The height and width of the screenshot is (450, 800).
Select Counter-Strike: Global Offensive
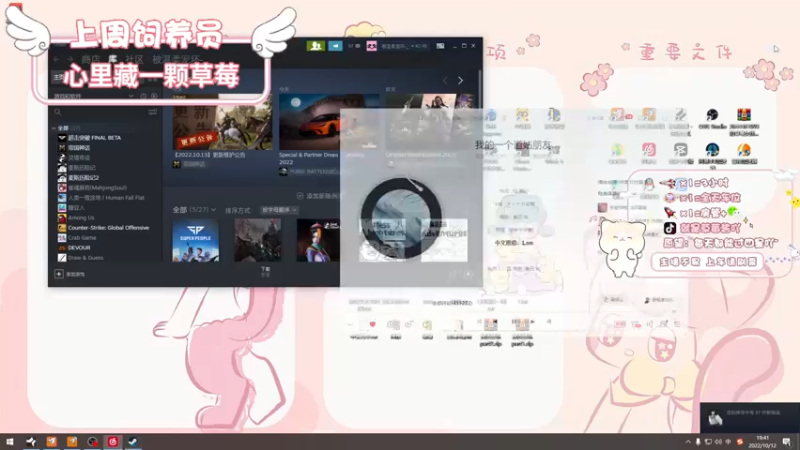click(x=104, y=228)
